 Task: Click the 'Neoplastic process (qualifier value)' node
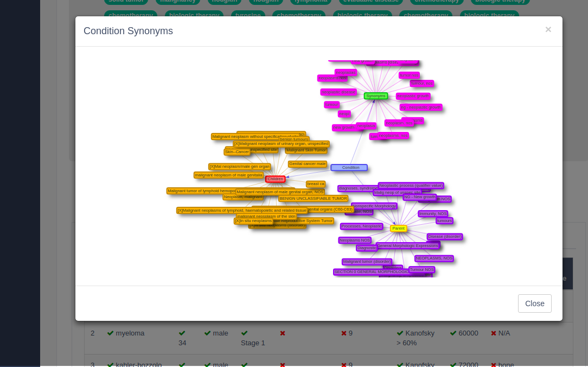(x=411, y=185)
